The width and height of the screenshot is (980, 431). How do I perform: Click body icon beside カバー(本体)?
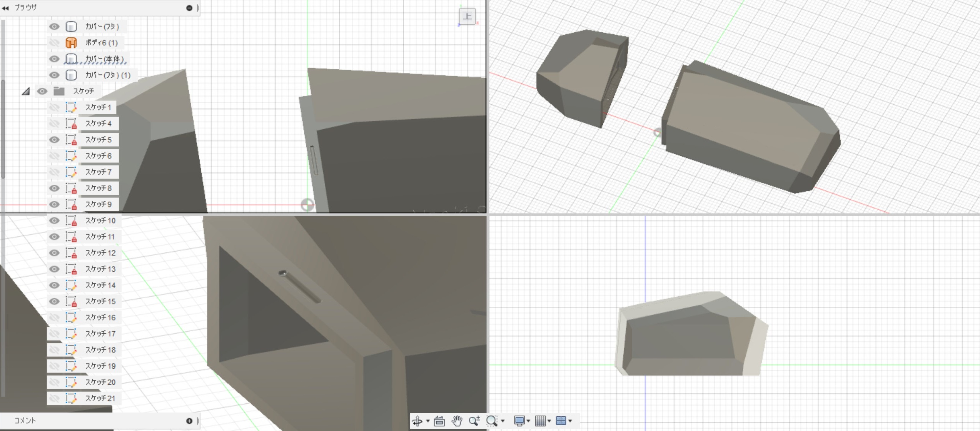point(71,59)
